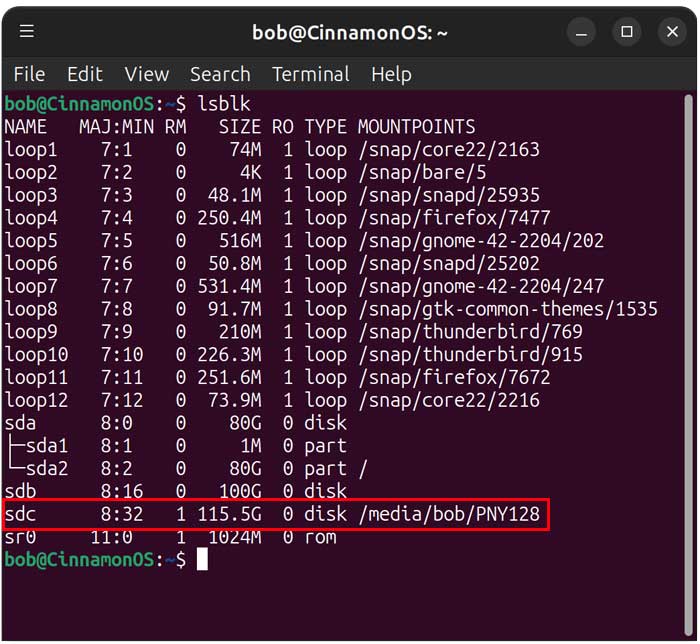700x644 pixels.
Task: Open the Edit menu
Action: (85, 74)
